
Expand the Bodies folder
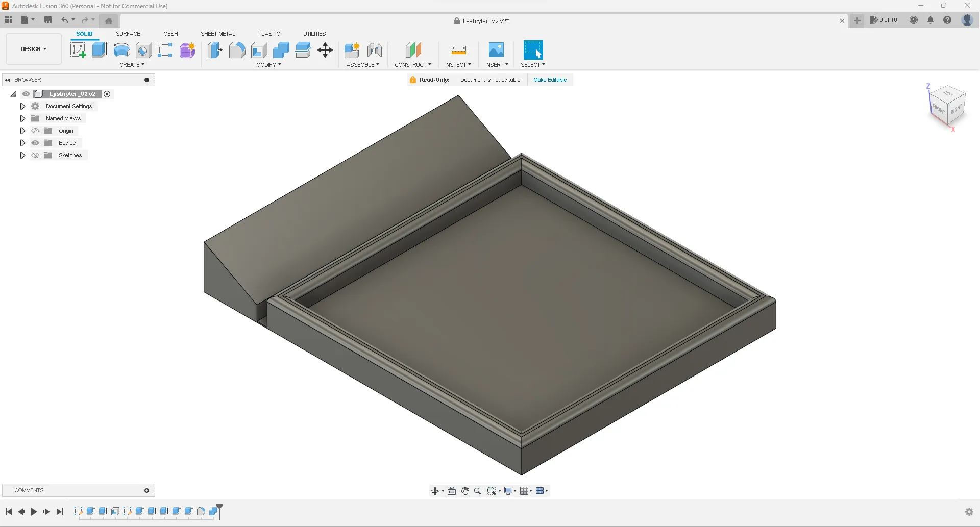(x=22, y=143)
